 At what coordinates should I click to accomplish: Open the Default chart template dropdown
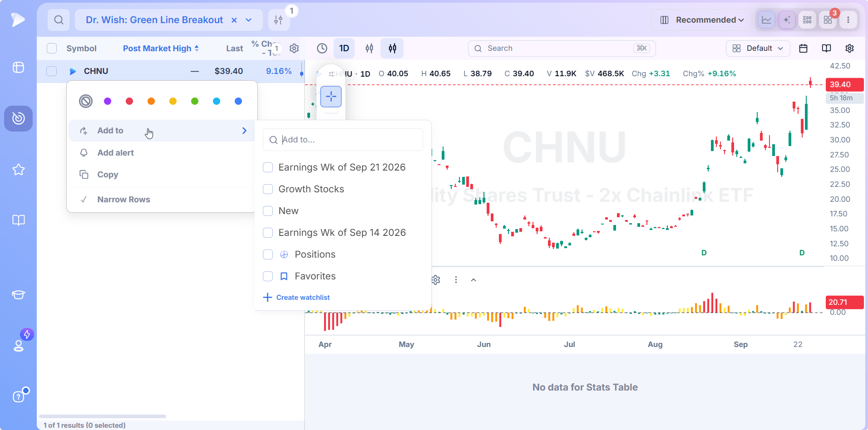[x=758, y=49]
